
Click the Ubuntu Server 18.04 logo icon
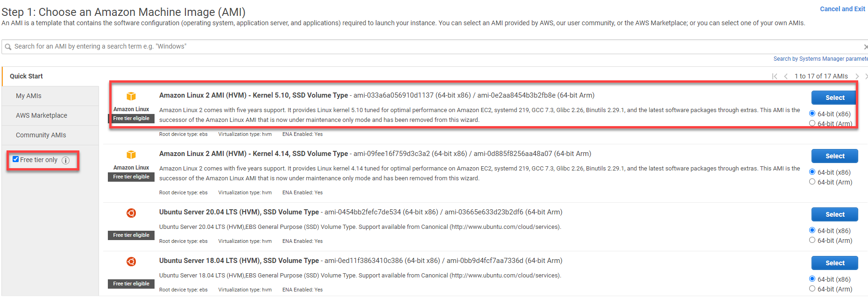click(x=131, y=262)
